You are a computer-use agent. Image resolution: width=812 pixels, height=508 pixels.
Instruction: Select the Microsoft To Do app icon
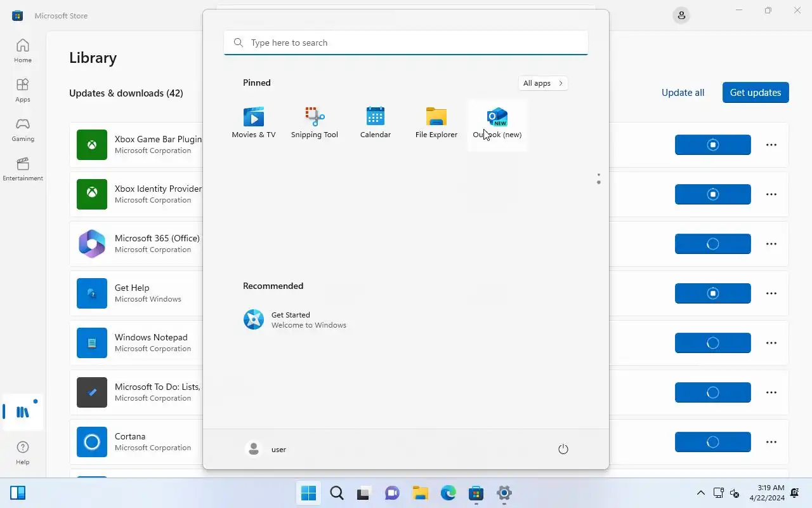pyautogui.click(x=92, y=392)
